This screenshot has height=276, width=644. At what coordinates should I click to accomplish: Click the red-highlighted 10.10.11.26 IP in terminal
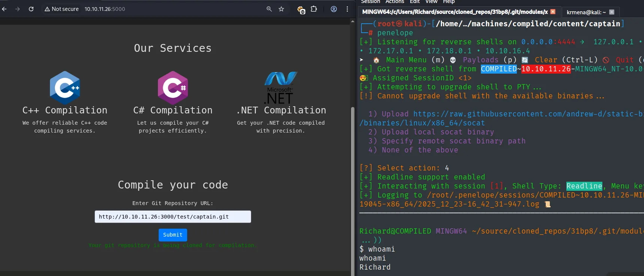546,69
